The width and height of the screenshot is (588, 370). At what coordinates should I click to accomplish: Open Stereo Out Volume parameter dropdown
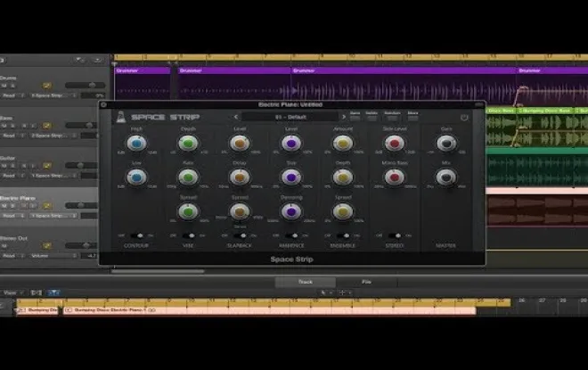[53, 256]
